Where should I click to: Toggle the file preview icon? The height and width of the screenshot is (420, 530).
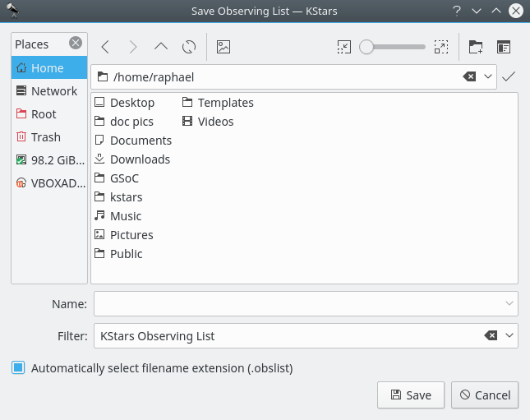[223, 48]
